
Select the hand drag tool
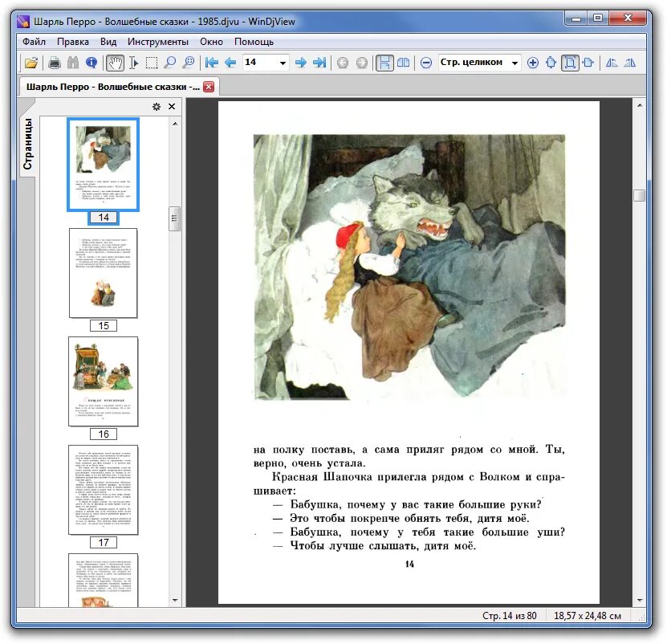[x=115, y=63]
